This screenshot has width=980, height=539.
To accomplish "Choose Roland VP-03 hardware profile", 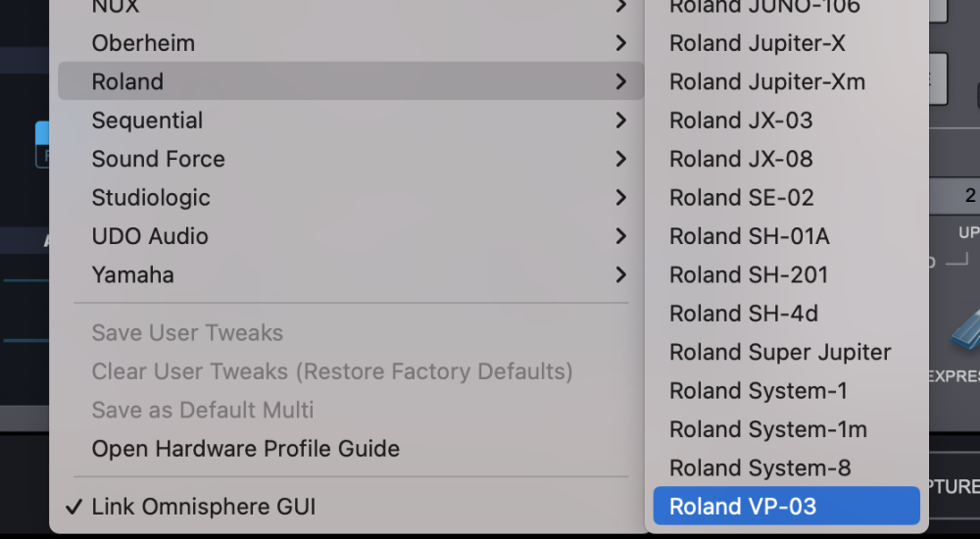I will click(743, 507).
